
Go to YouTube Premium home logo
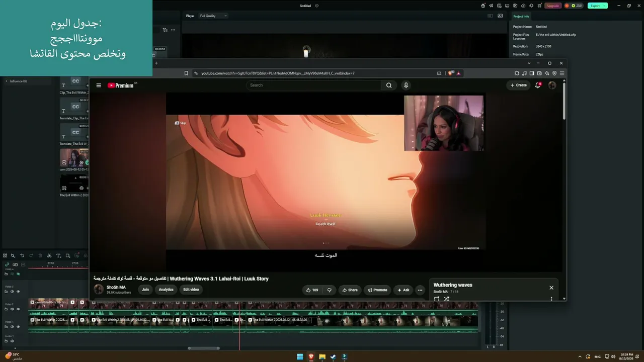[122, 85]
